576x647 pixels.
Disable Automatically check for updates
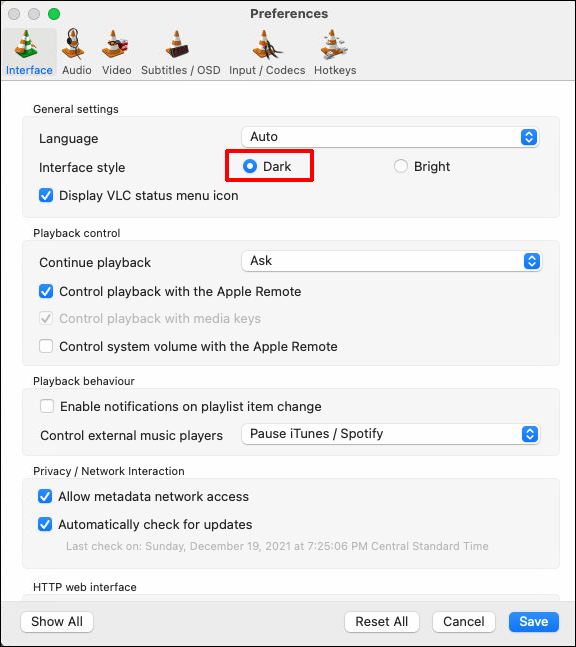pyautogui.click(x=45, y=524)
